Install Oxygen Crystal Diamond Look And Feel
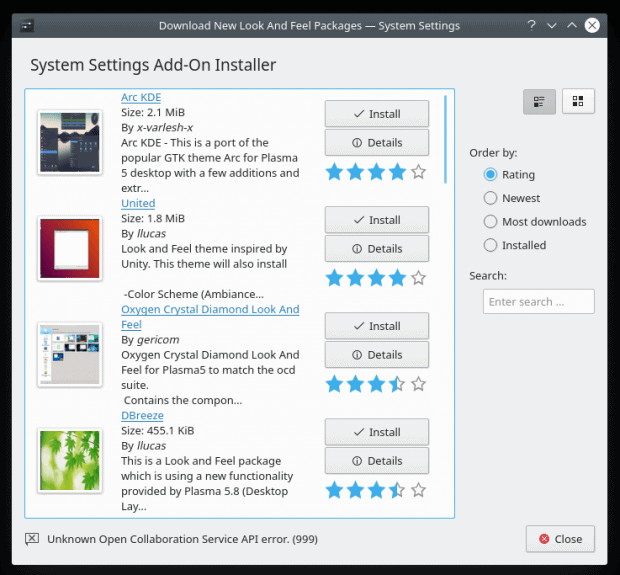This screenshot has width=620, height=575. point(377,326)
